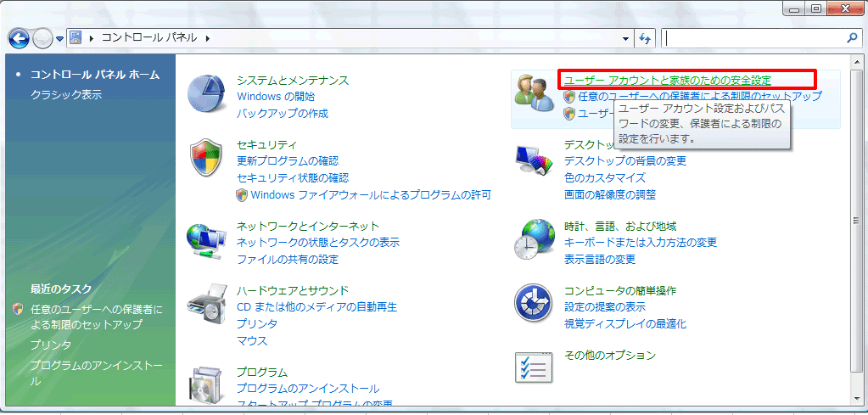This screenshot has width=868, height=415.
Task: Open 設定の提案の表示 link
Action: [x=604, y=307]
